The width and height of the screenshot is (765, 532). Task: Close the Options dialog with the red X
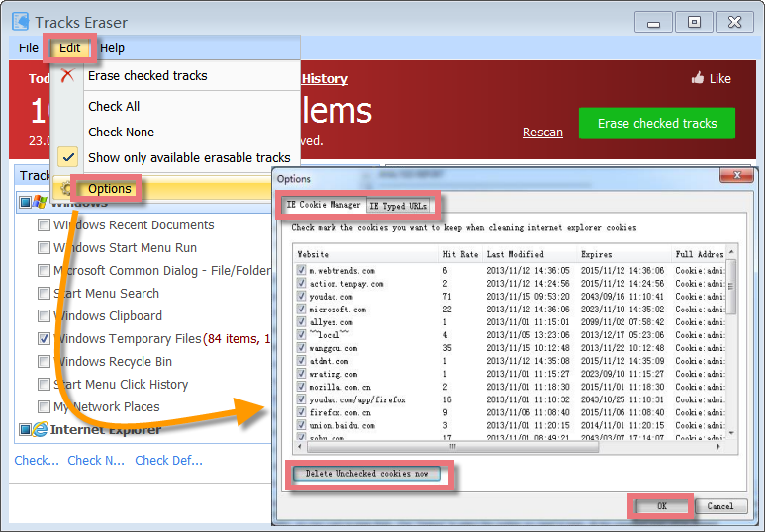(733, 179)
